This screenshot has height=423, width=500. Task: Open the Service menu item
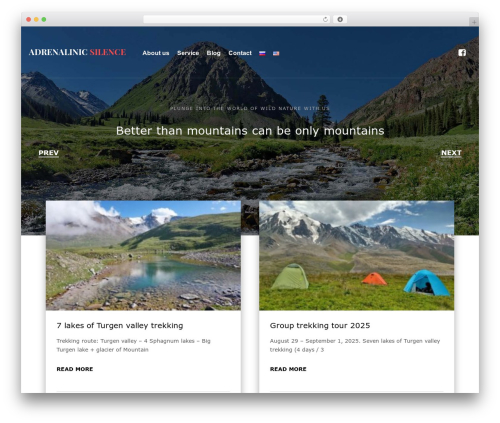(188, 53)
